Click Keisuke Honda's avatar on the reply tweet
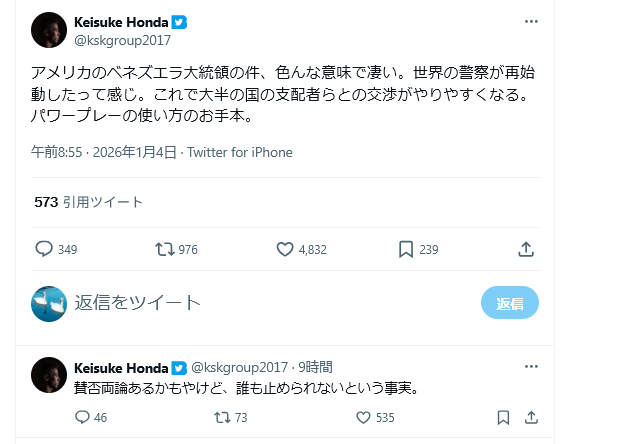Viewport: 630px width, 444px height. pos(49,375)
